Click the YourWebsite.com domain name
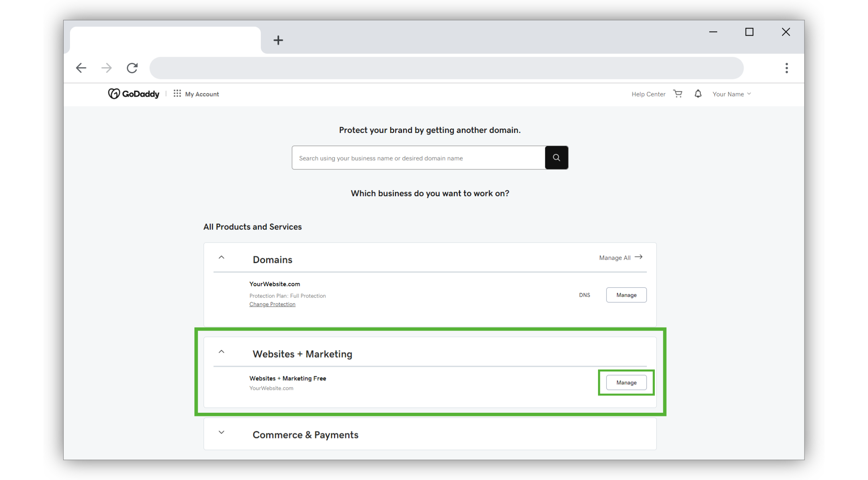 [x=275, y=284]
